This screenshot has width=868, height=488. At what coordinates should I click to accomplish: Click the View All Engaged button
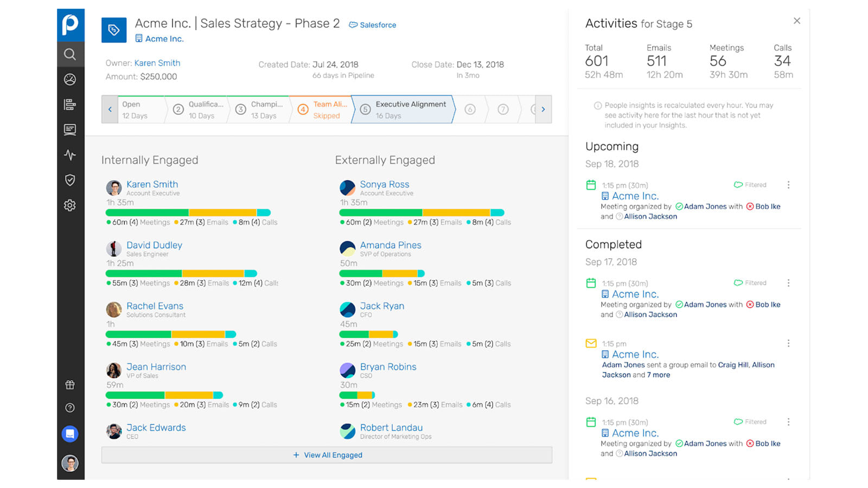[327, 455]
